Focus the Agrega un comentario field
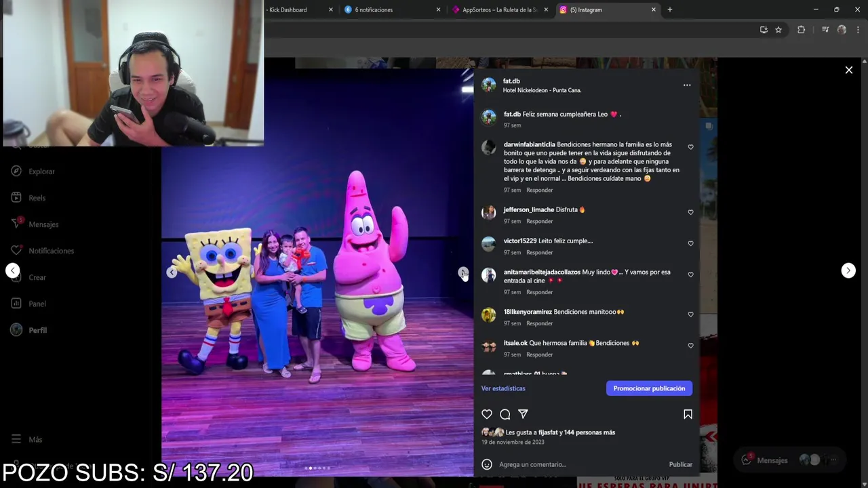Screen dimensions: 868x488 pyautogui.click(x=580, y=464)
